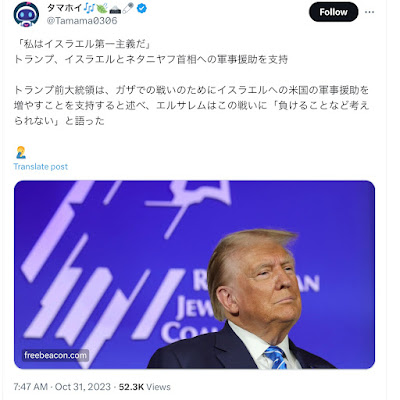Click the music notes emoji in the name
Viewport: 400px width, 400px height.
tap(89, 9)
